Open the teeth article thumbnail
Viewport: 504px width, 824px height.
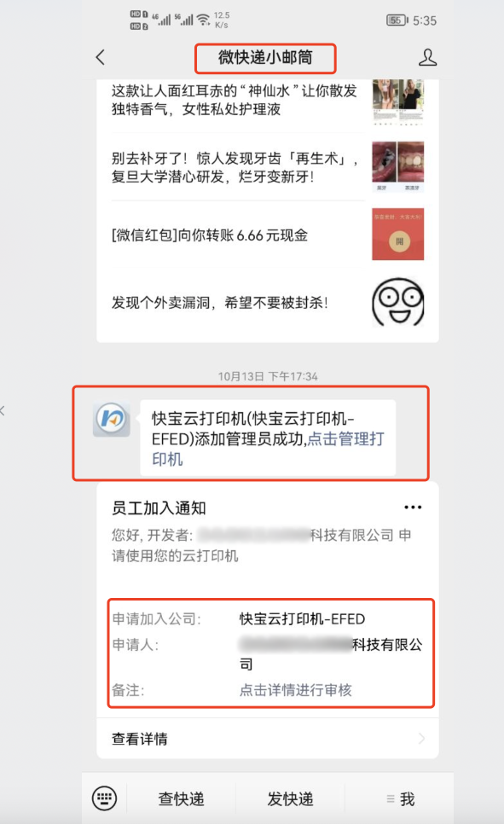(398, 166)
